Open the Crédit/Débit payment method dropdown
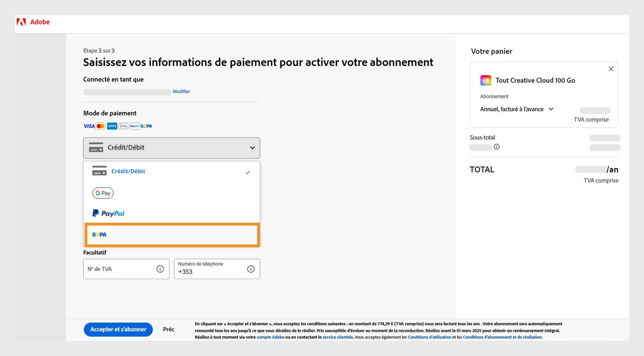Screen dimensions: 644x356 coord(171,148)
